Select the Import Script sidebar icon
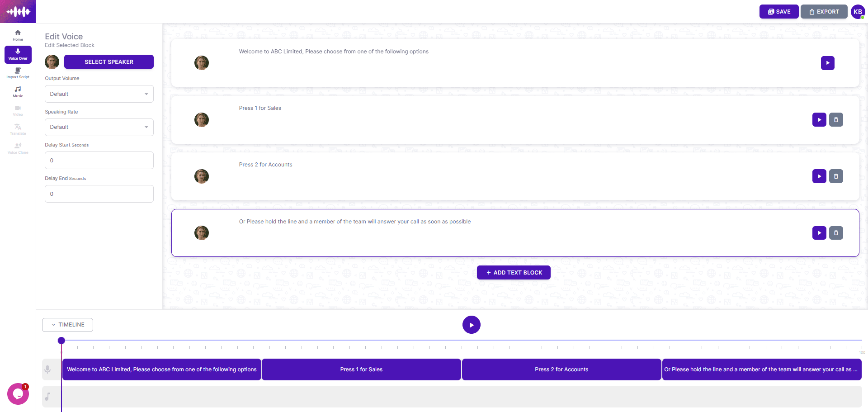Screen dimensions: 868x412 point(18,73)
